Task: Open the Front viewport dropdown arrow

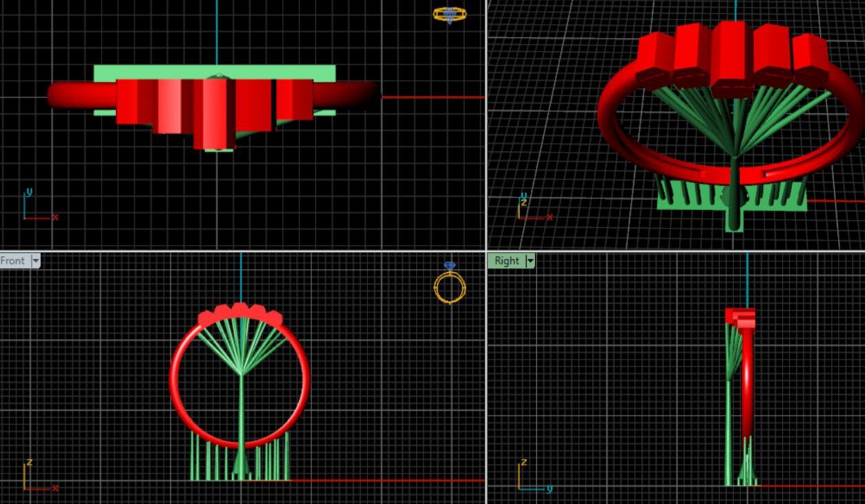Action: click(36, 261)
